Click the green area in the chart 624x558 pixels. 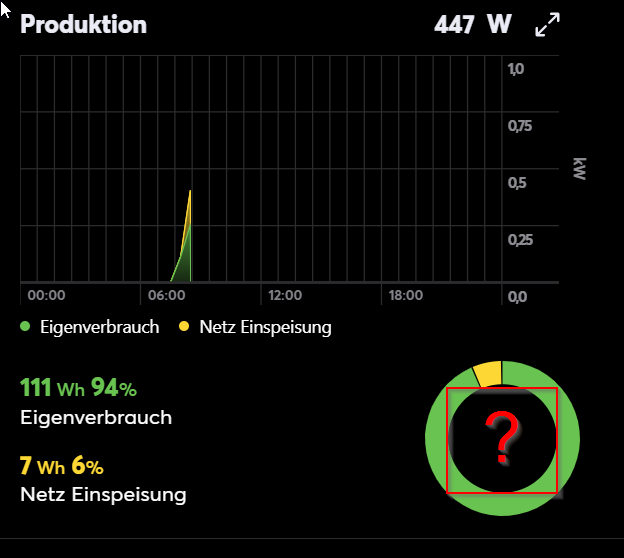pos(184,265)
